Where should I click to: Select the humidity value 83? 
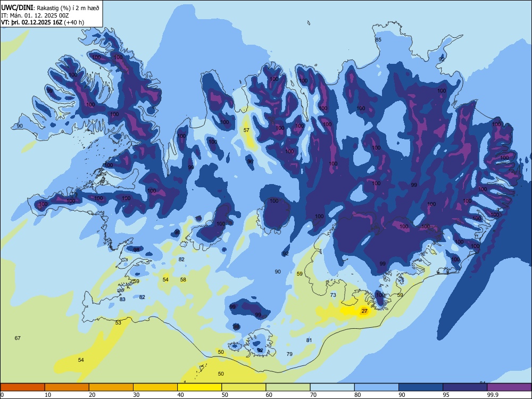[x=122, y=299]
